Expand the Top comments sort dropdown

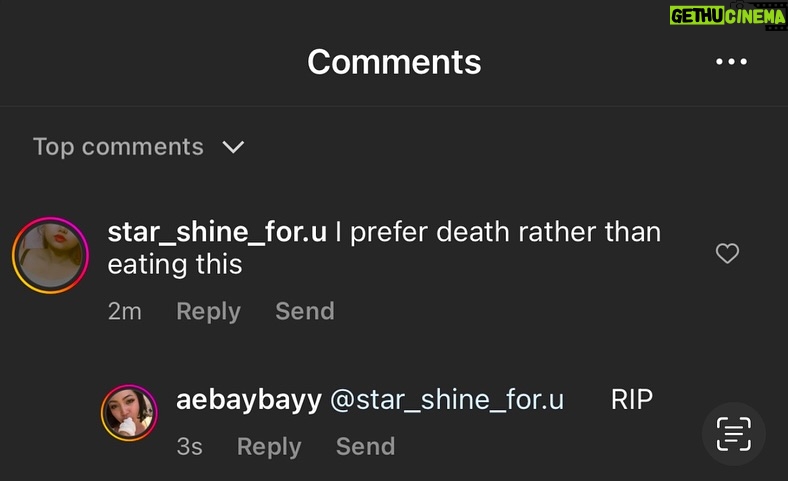pyautogui.click(x=138, y=147)
